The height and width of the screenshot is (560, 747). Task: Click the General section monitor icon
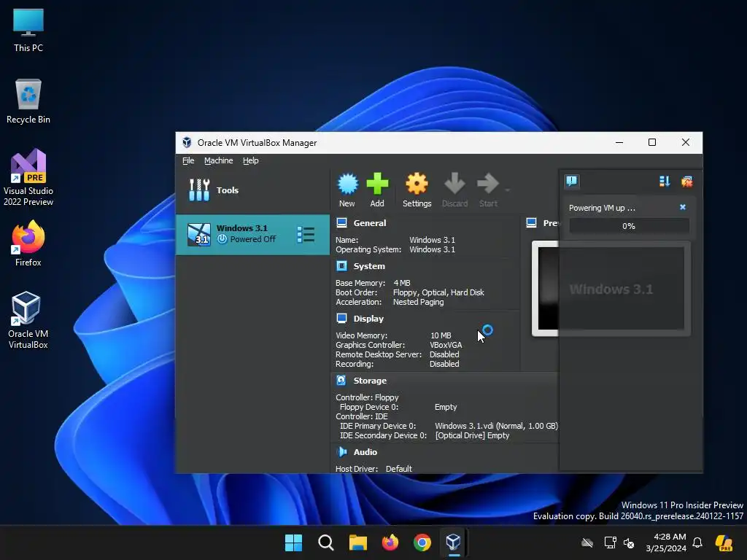[x=341, y=223]
